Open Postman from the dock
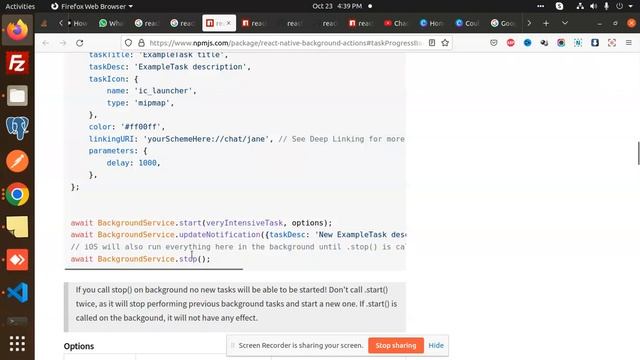This screenshot has height=360, width=640. click(17, 161)
